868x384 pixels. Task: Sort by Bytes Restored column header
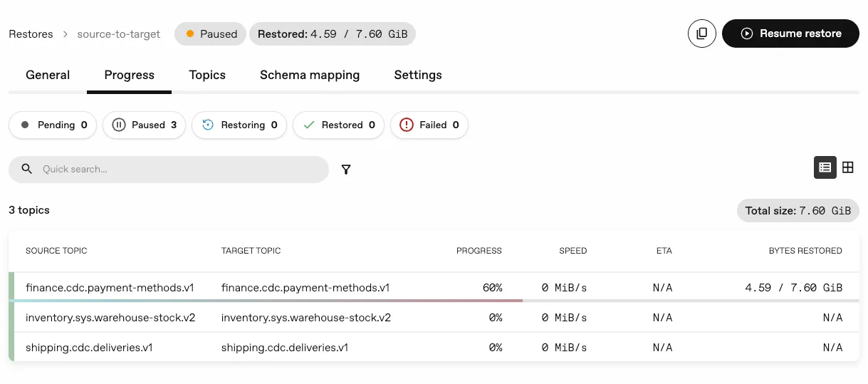point(805,251)
